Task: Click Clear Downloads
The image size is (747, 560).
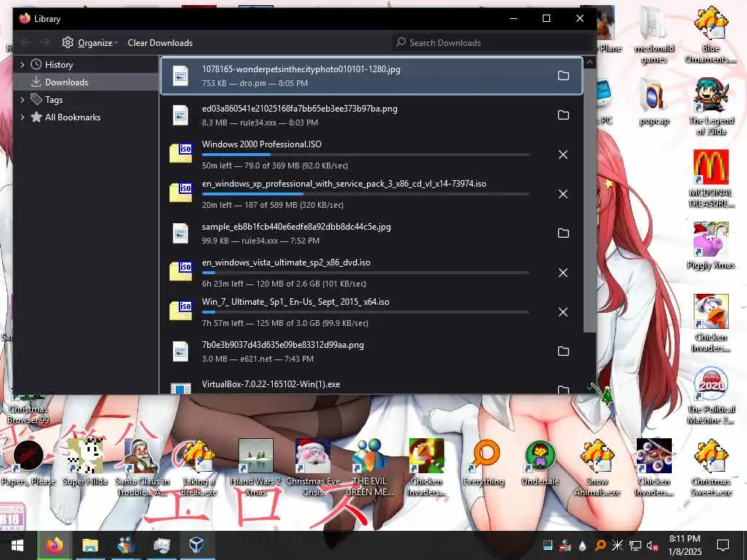Action: [x=160, y=43]
